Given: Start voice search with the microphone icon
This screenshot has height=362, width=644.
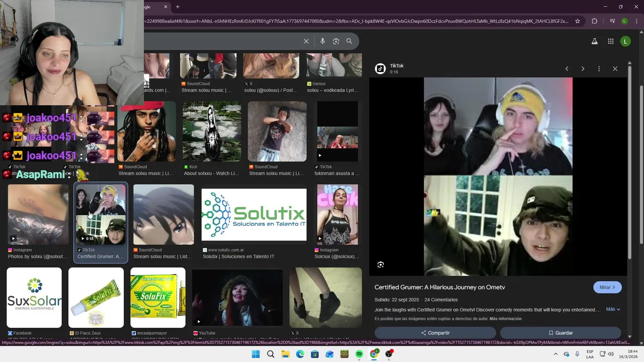Looking at the screenshot, I should tap(323, 41).
